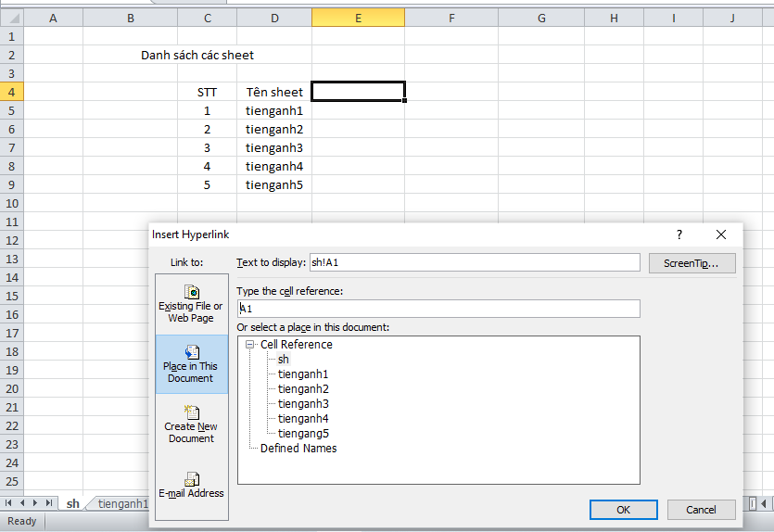Select column E header

pos(359,19)
